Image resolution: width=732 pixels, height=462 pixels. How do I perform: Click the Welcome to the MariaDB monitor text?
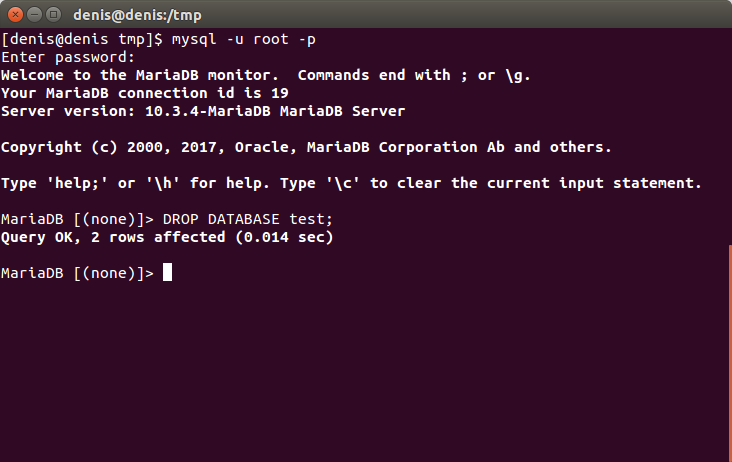tap(140, 75)
